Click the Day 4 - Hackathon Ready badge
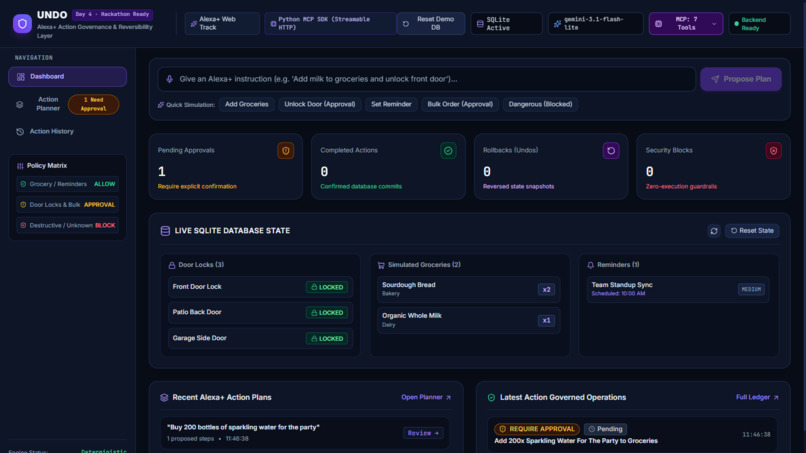This screenshot has width=806, height=453. pos(112,14)
